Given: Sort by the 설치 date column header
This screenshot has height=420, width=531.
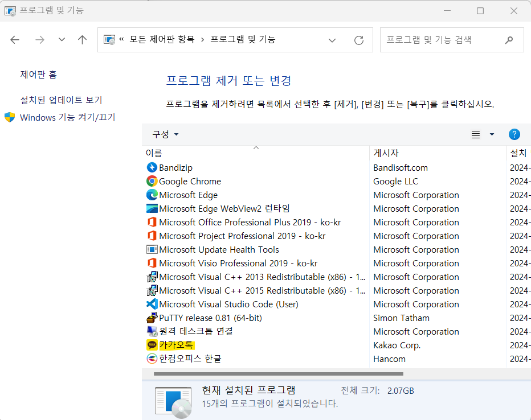Looking at the screenshot, I should tap(518, 153).
